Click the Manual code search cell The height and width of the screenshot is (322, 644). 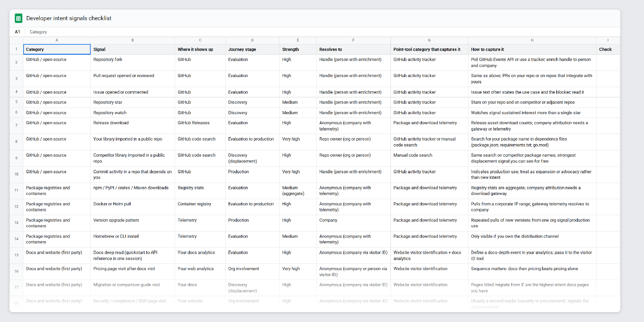click(429, 158)
